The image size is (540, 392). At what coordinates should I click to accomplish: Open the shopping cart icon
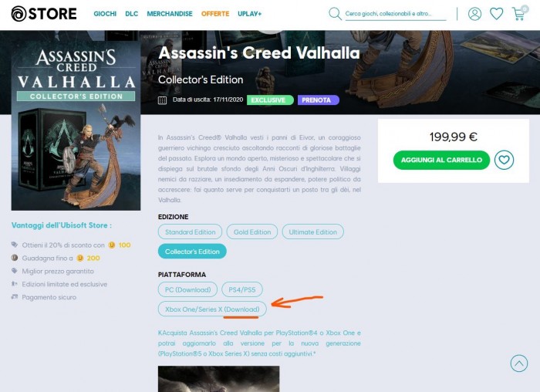click(519, 13)
